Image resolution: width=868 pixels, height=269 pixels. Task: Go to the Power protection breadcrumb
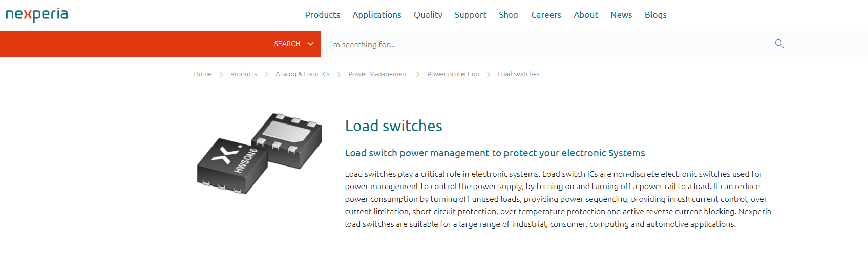point(453,74)
